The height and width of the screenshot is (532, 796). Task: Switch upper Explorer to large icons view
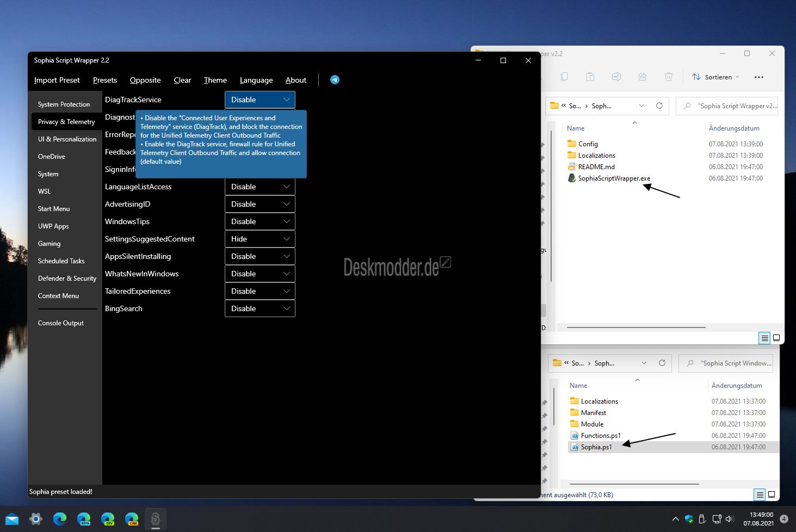point(776,338)
